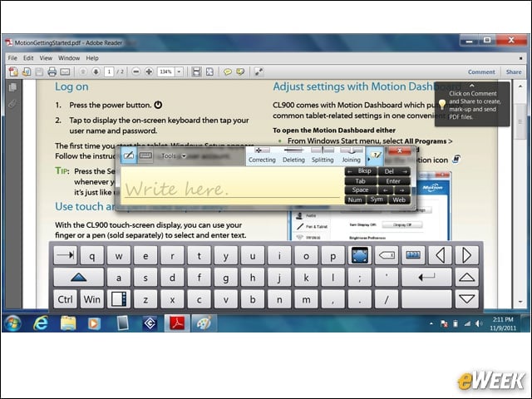The height and width of the screenshot is (399, 532).
Task: Click the Write here handwriting area
Action: tap(232, 186)
